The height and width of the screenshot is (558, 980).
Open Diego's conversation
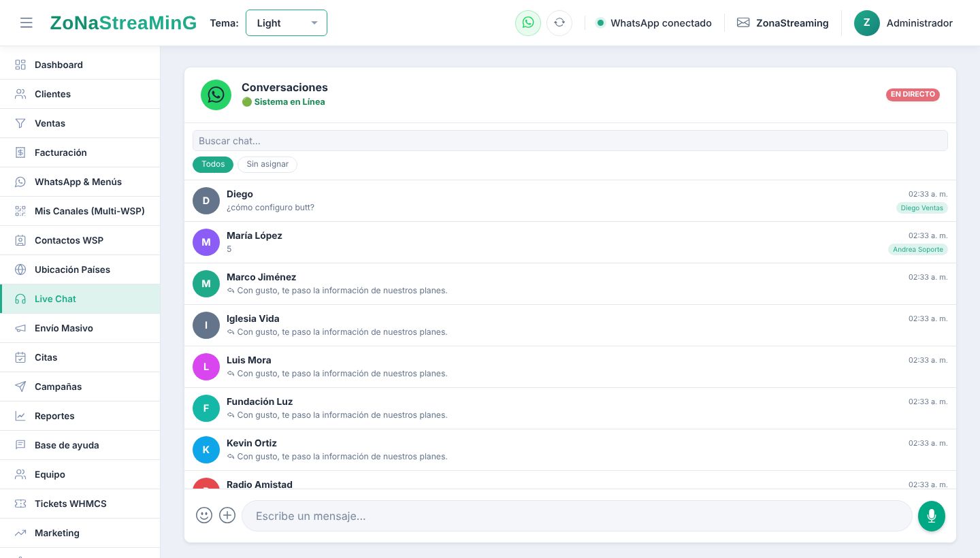coord(570,201)
